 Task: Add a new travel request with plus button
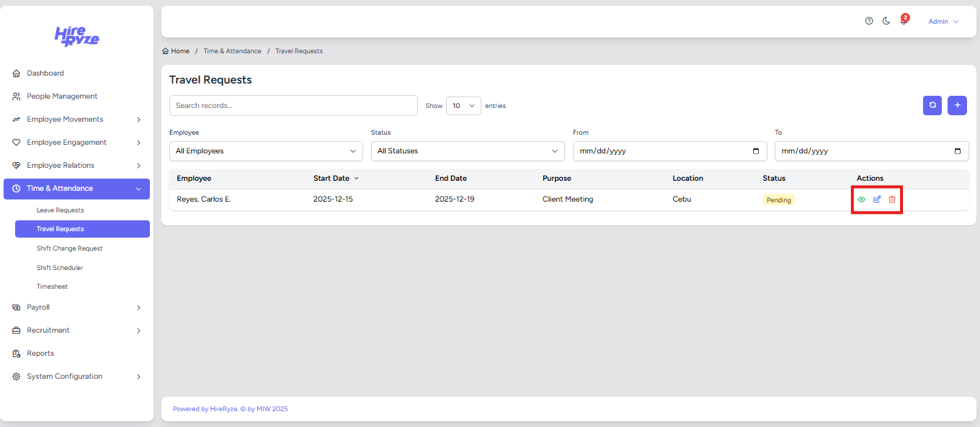point(957,105)
